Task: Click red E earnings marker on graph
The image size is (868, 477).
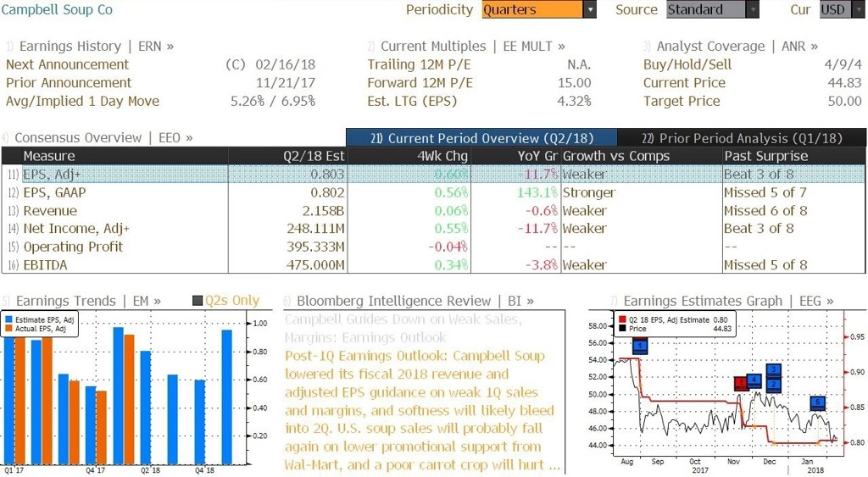Action: tap(741, 383)
